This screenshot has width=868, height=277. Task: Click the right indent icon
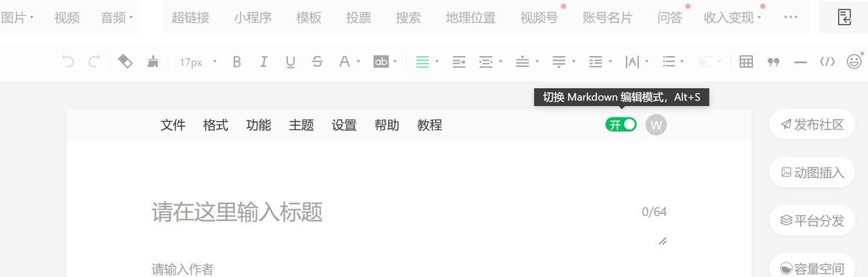coord(459,62)
